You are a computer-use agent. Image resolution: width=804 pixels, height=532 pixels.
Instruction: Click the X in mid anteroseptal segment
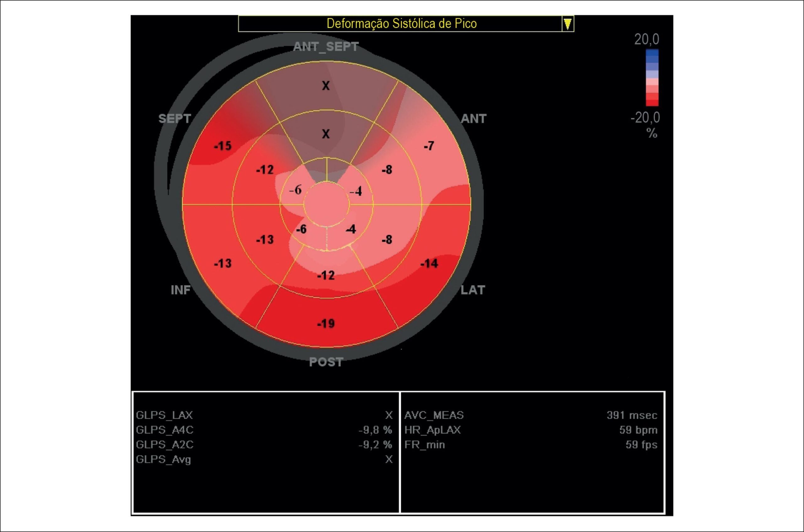[x=326, y=134]
